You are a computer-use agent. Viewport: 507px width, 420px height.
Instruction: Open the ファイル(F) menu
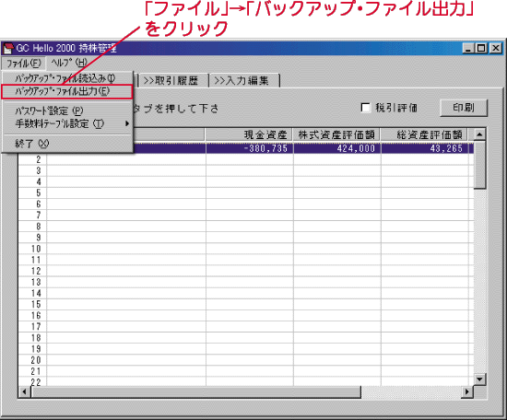[24, 63]
